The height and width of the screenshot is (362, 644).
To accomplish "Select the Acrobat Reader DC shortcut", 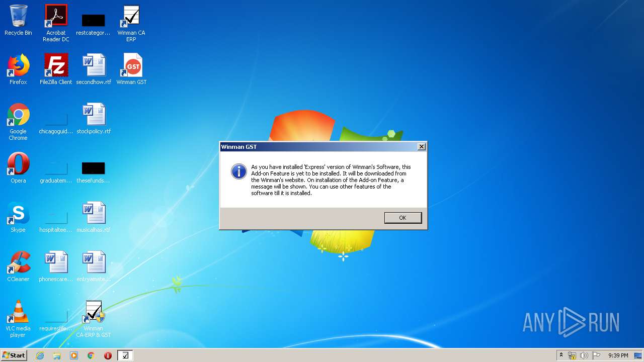I will 56,23.
